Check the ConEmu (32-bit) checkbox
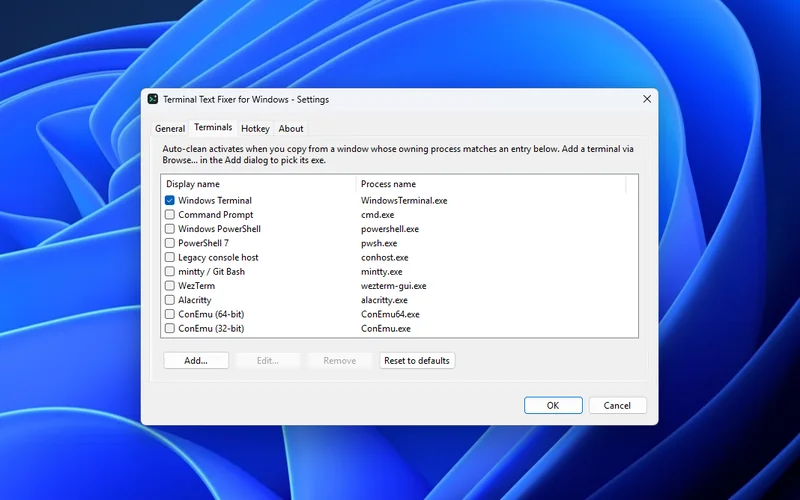 coord(170,329)
